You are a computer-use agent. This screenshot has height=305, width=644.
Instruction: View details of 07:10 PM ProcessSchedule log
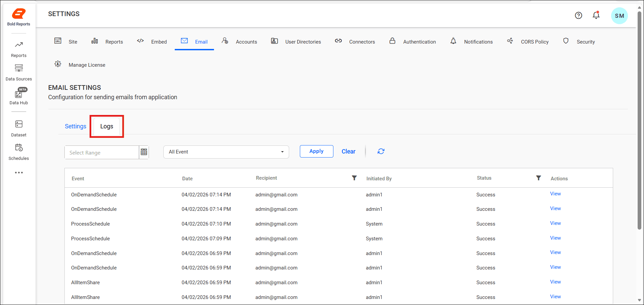555,223
